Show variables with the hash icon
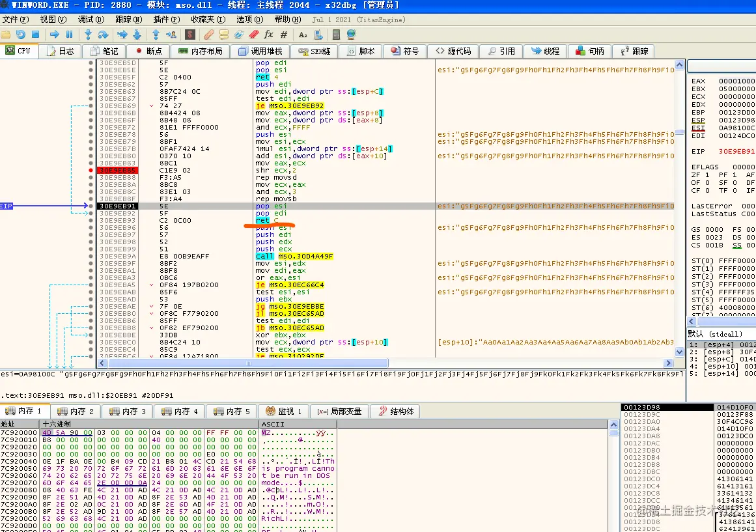Image resolution: width=756 pixels, height=532 pixels. 283,35
